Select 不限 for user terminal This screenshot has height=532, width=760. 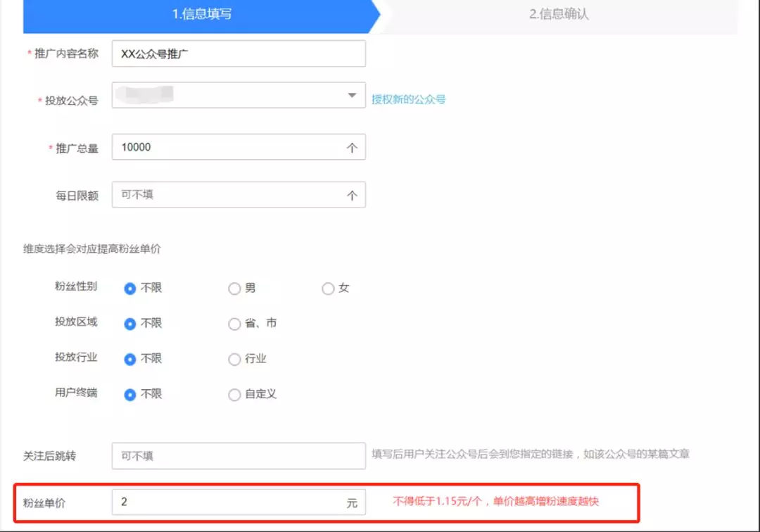pos(130,395)
